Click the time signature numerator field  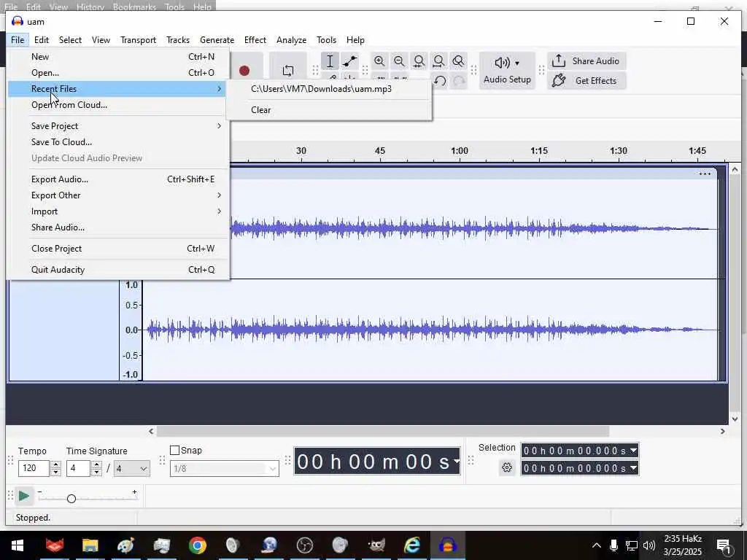click(78, 469)
